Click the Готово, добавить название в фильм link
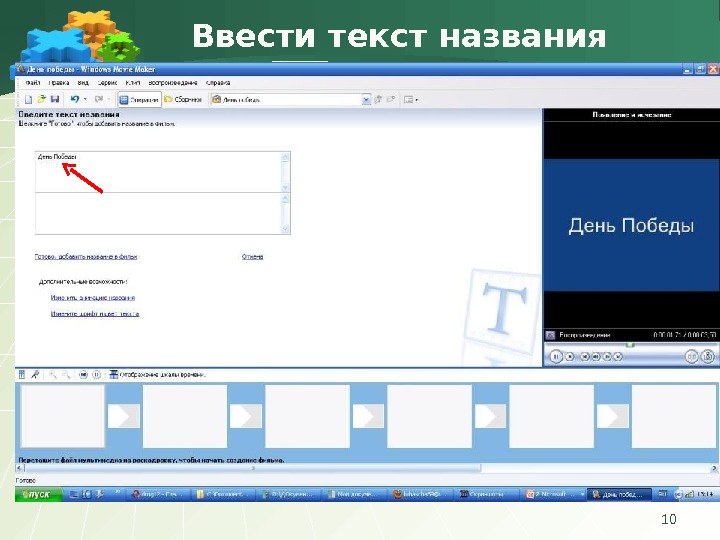Screen dimensions: 720x540 pyautogui.click(x=86, y=257)
